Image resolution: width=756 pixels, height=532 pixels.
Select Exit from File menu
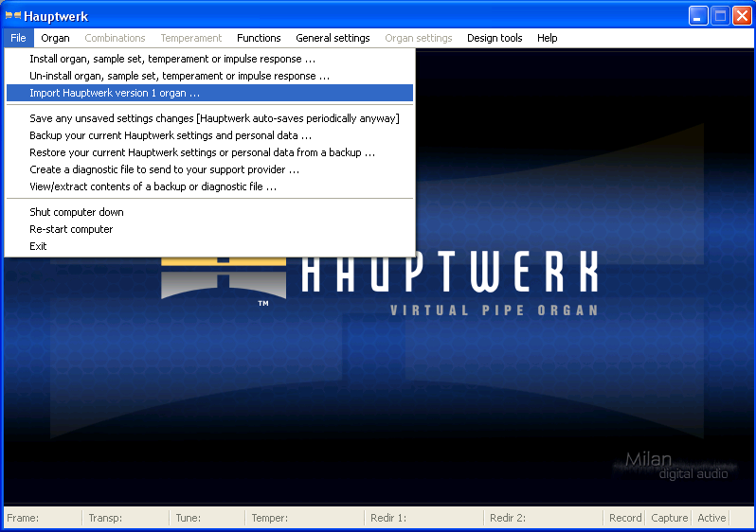(209, 246)
